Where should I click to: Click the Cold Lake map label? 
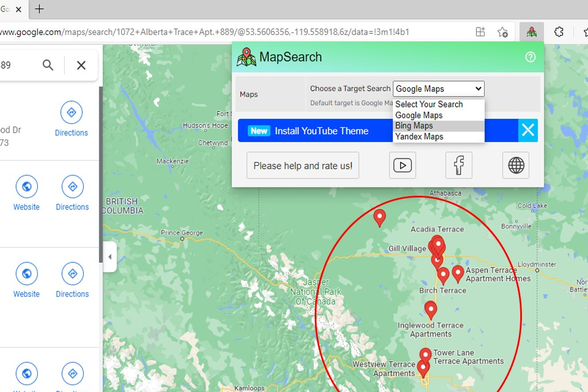click(x=532, y=205)
